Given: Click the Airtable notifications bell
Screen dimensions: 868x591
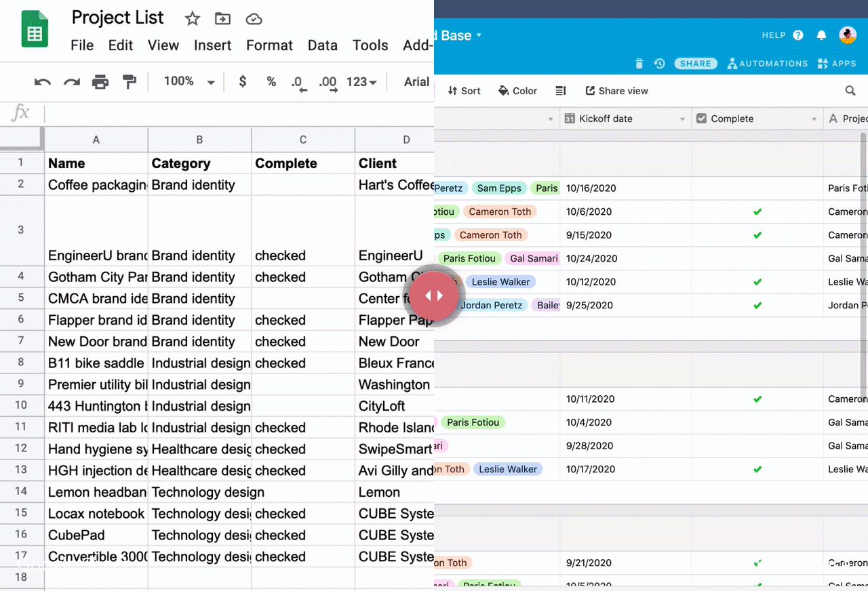Looking at the screenshot, I should (x=821, y=35).
